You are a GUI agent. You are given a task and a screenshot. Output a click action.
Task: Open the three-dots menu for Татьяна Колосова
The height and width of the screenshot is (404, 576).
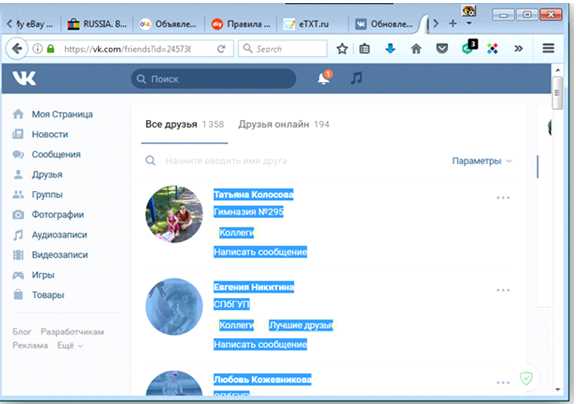(x=503, y=198)
